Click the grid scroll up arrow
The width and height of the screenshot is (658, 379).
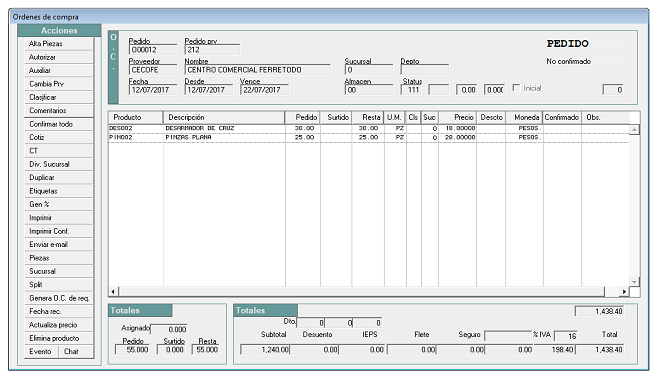634,130
